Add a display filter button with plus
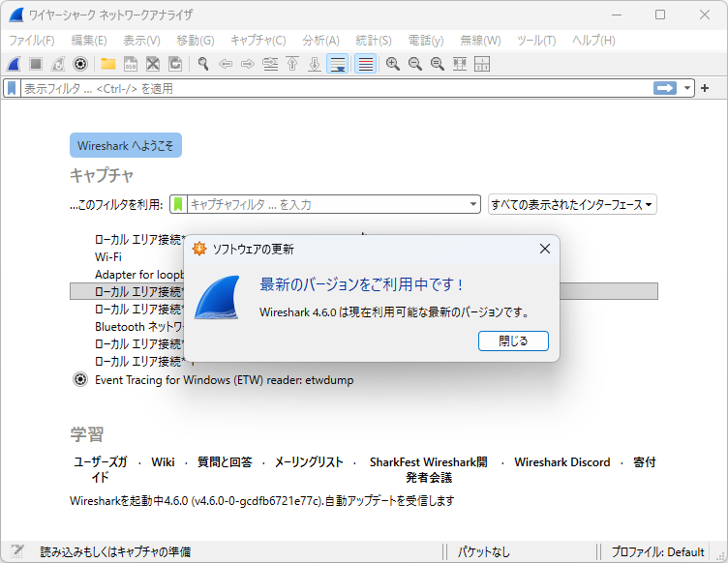The image size is (728, 563). (x=705, y=88)
